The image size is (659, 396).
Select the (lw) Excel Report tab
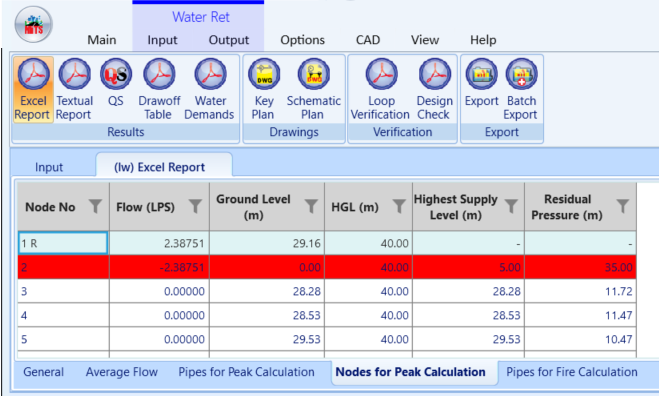tap(160, 167)
